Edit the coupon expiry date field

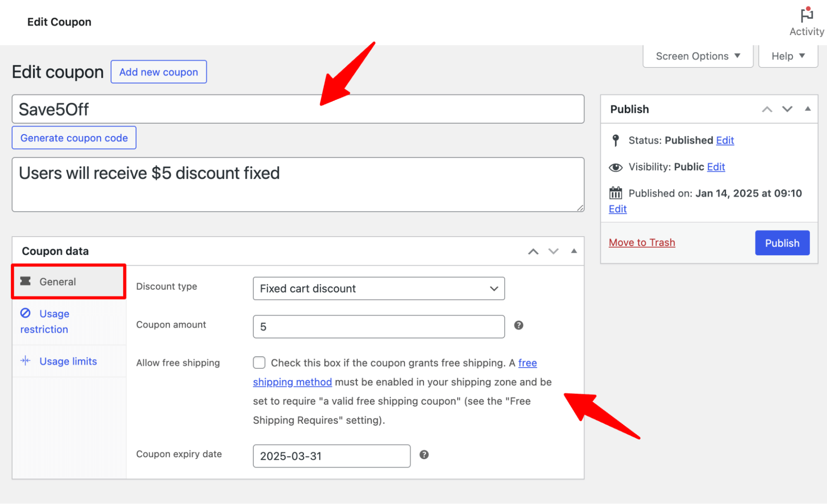click(331, 455)
